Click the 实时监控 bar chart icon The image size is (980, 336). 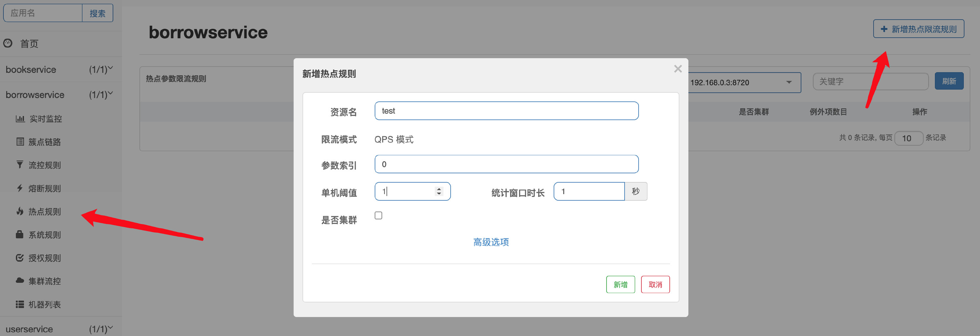20,119
